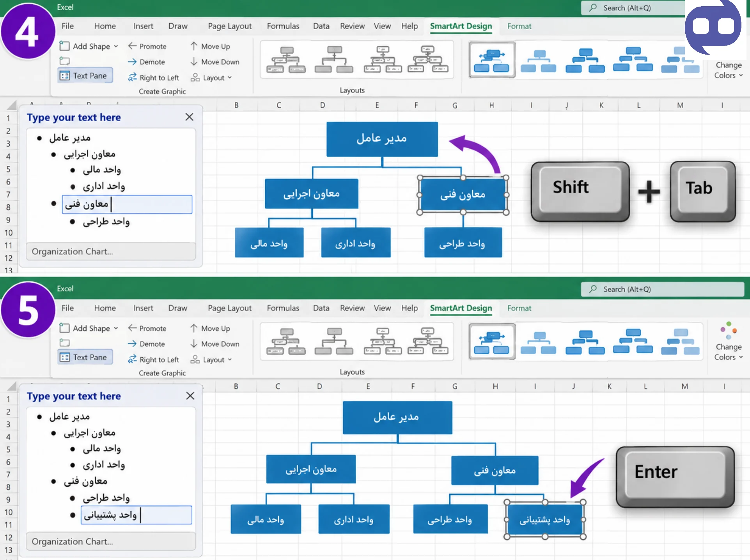This screenshot has height=560, width=750.
Task: Click Move Up in the step 4 ribbon
Action: point(210,46)
